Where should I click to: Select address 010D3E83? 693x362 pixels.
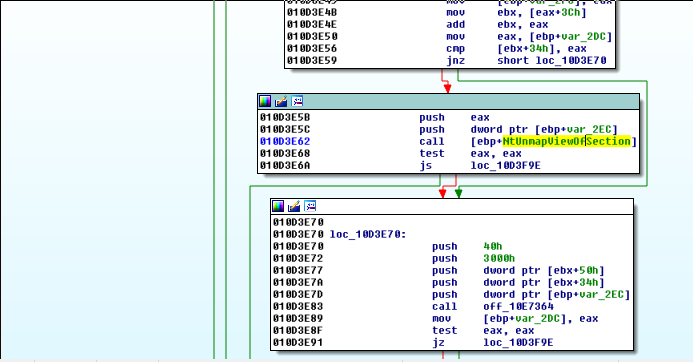pyautogui.click(x=298, y=306)
